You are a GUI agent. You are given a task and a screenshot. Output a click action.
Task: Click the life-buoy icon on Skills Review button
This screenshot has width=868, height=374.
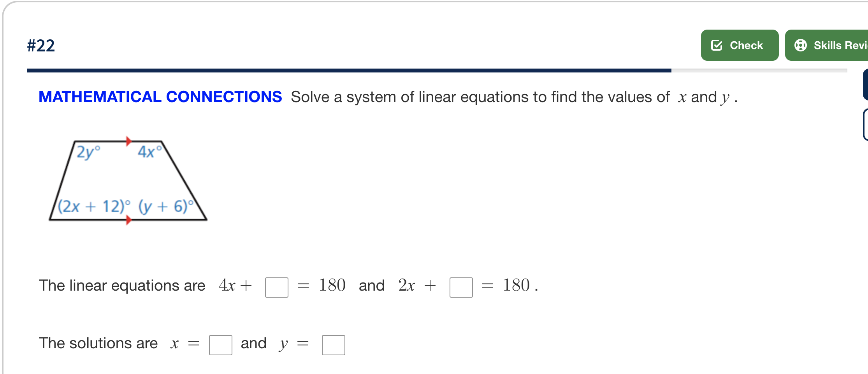(x=800, y=45)
